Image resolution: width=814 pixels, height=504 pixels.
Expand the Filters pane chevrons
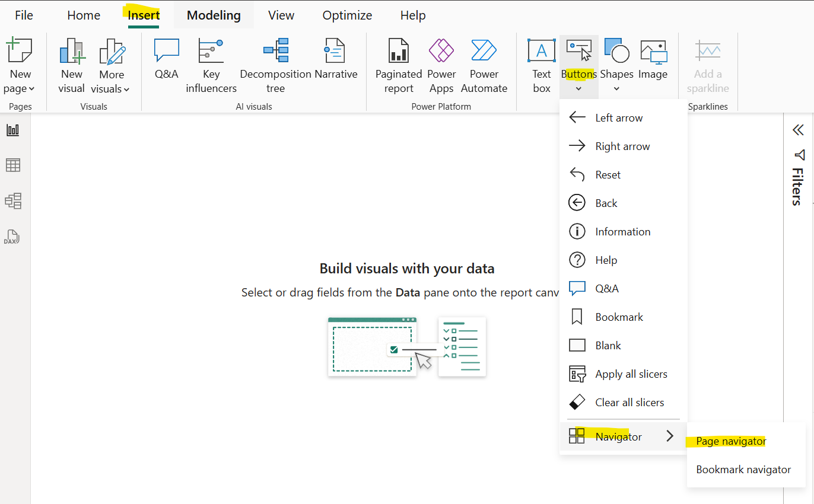(798, 130)
